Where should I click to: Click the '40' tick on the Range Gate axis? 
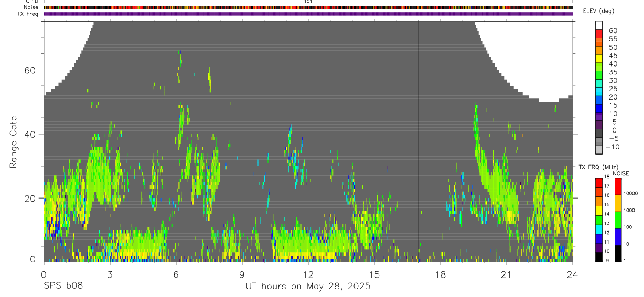coord(31,134)
